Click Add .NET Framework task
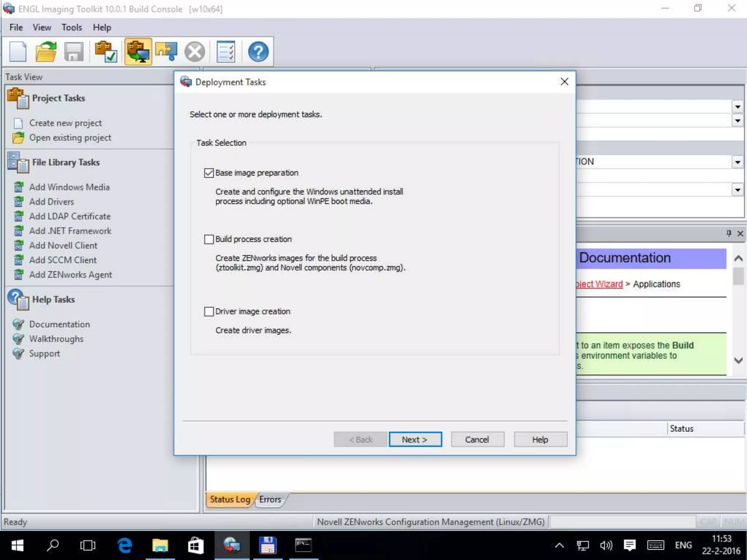 70,231
